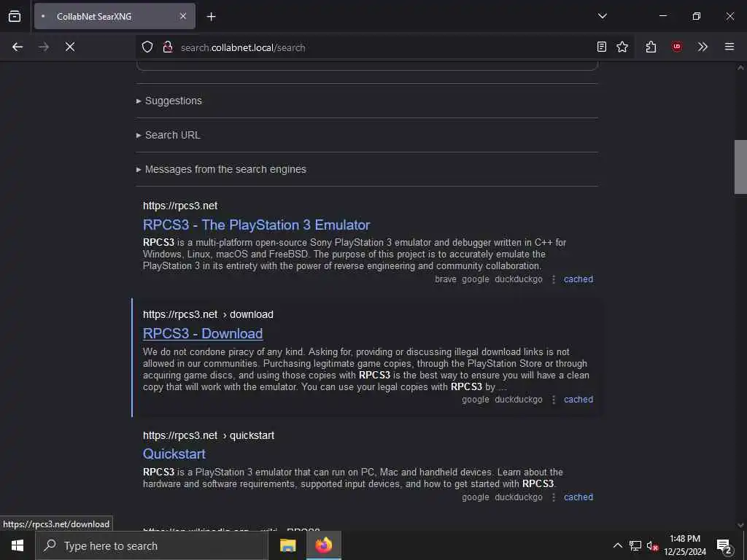Open a new tab with plus button
Screen dimensions: 747x560
click(211, 17)
